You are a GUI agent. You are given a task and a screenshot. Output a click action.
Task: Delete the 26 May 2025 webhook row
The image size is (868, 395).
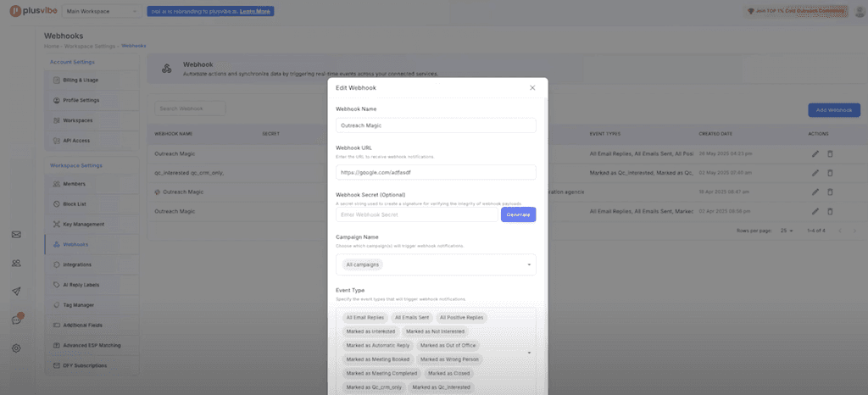(x=830, y=153)
